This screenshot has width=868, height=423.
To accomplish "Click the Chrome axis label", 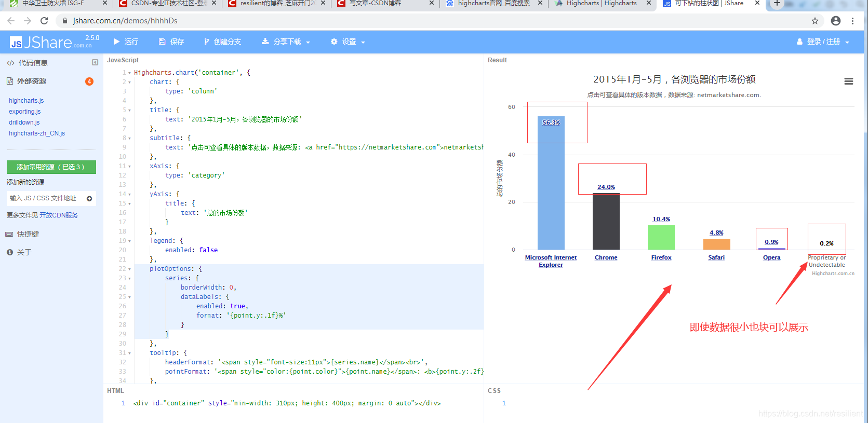I will coord(606,257).
